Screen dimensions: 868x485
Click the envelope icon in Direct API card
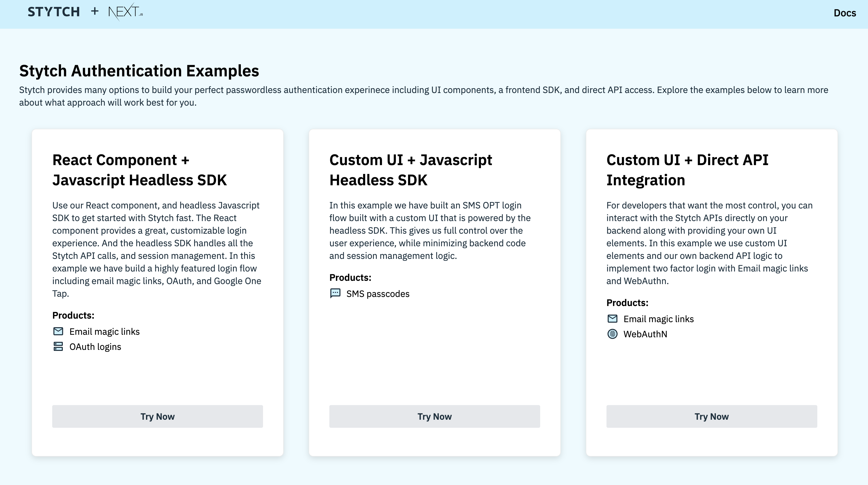[x=612, y=319]
